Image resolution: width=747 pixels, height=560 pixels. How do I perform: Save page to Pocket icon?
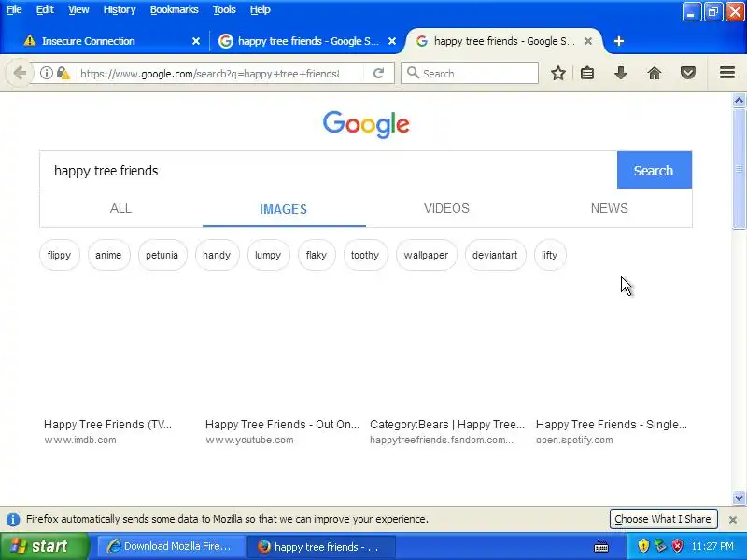click(x=688, y=73)
